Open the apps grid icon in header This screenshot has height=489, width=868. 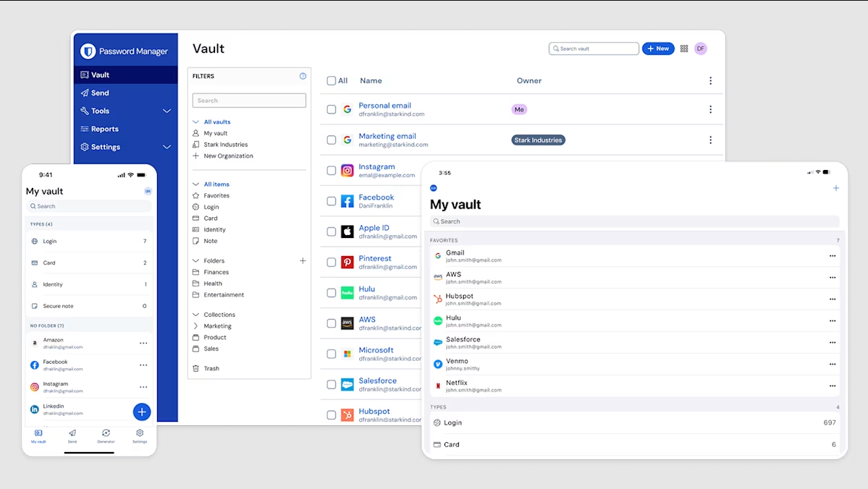(x=684, y=48)
